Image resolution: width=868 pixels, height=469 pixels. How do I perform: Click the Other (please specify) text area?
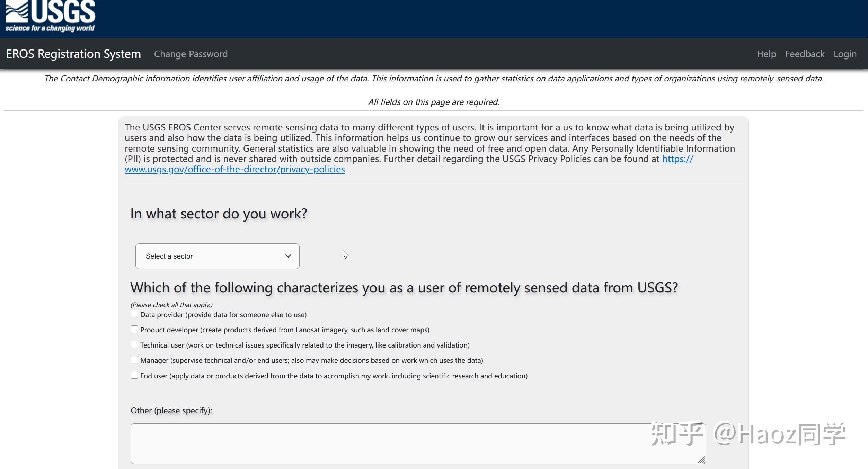(x=418, y=443)
